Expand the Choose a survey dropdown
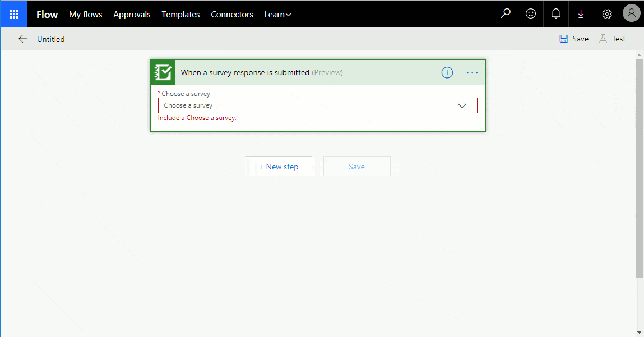Screen dimensions: 644x337 pyautogui.click(x=317, y=105)
